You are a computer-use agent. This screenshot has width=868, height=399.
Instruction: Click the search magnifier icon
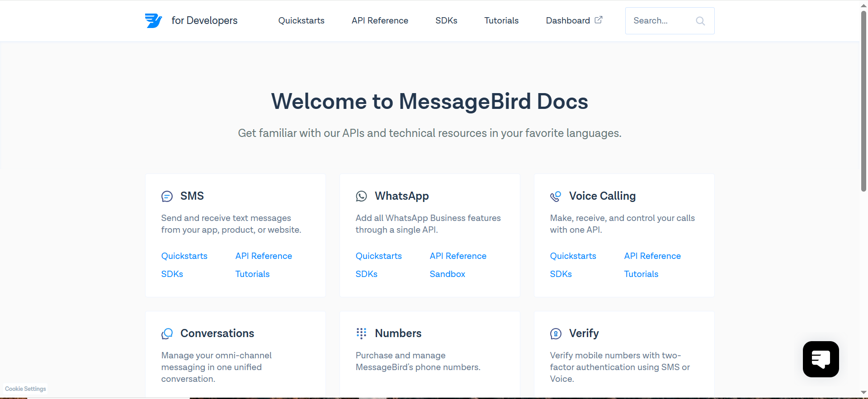[700, 21]
